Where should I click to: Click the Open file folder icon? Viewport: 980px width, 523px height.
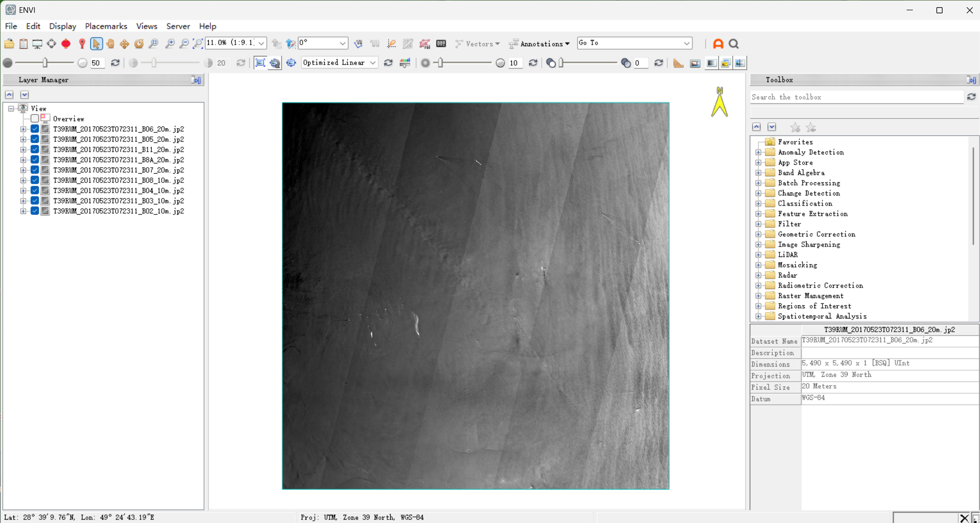(9, 44)
